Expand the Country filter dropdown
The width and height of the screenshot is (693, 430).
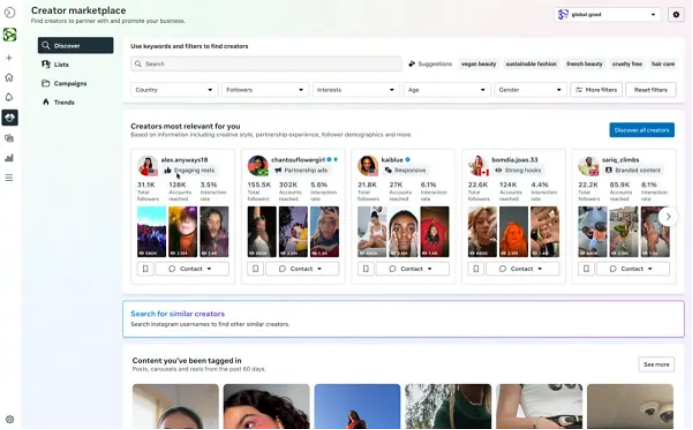174,90
